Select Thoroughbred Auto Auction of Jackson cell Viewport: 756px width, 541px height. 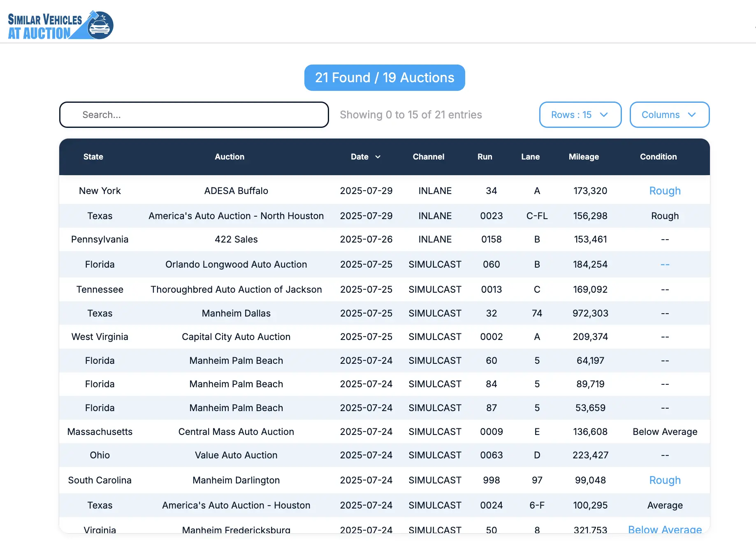(x=236, y=289)
